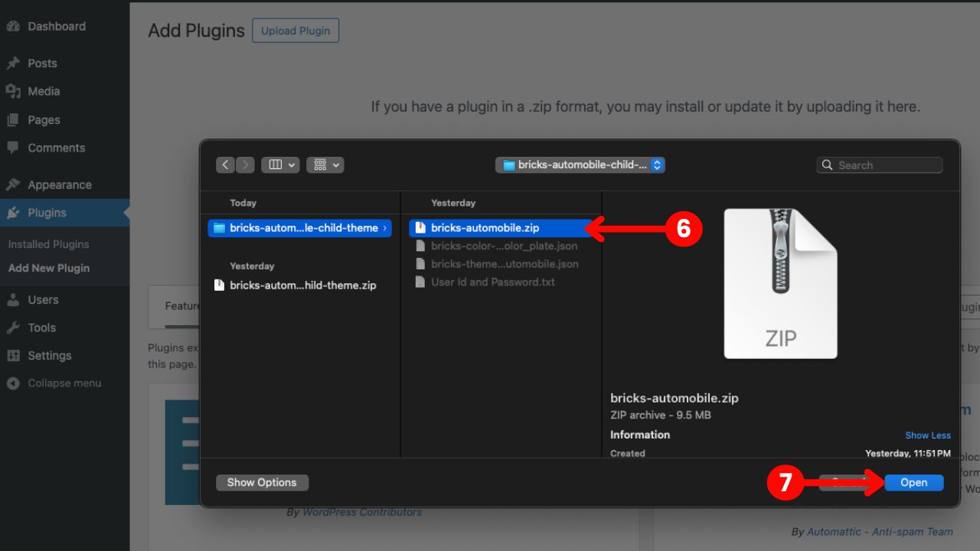Click the Information heading in preview
Screen dimensions: 980x551
[x=640, y=435]
